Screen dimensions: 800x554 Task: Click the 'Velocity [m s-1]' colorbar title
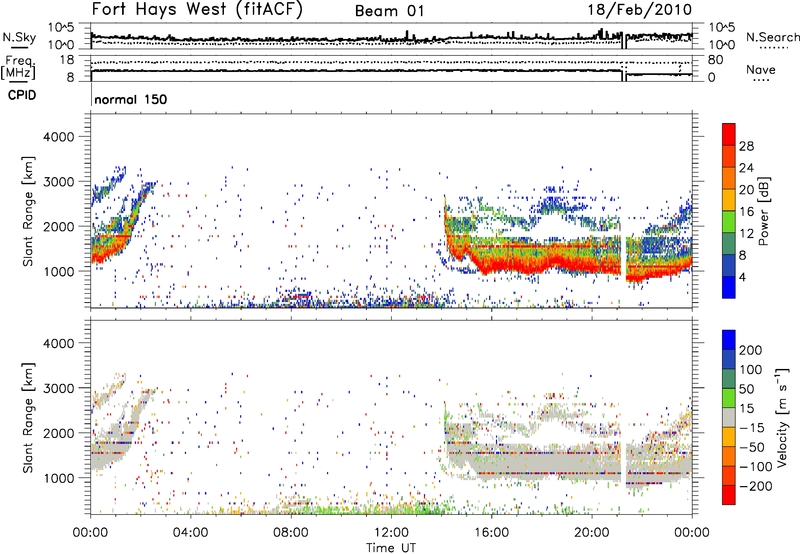tap(783, 417)
